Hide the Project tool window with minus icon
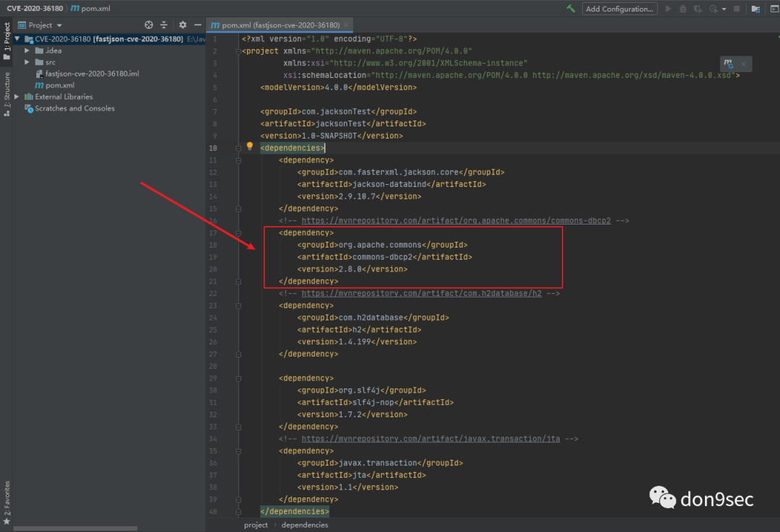 [197, 25]
